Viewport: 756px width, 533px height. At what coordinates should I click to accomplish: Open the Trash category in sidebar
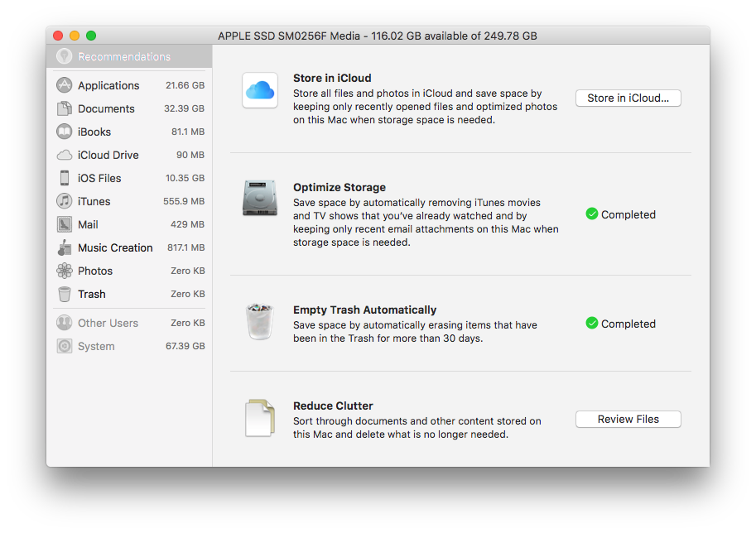pyautogui.click(x=91, y=294)
